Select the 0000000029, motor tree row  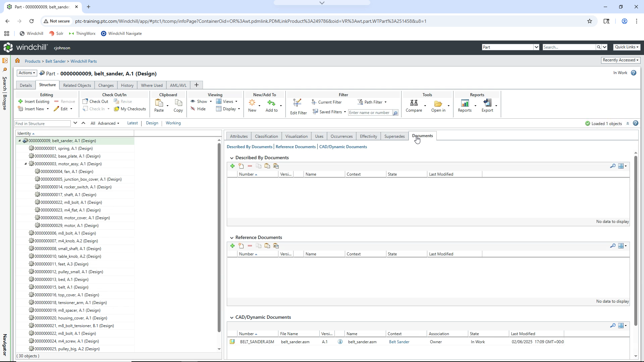(x=75, y=226)
